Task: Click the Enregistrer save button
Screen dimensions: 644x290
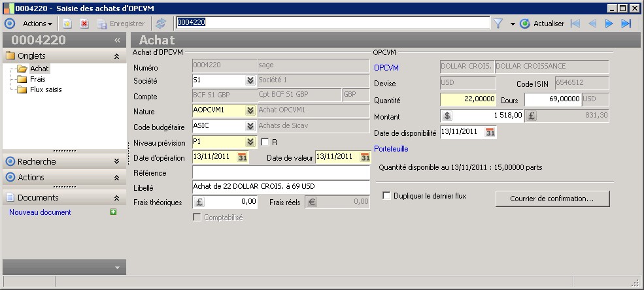Action: 121,24
